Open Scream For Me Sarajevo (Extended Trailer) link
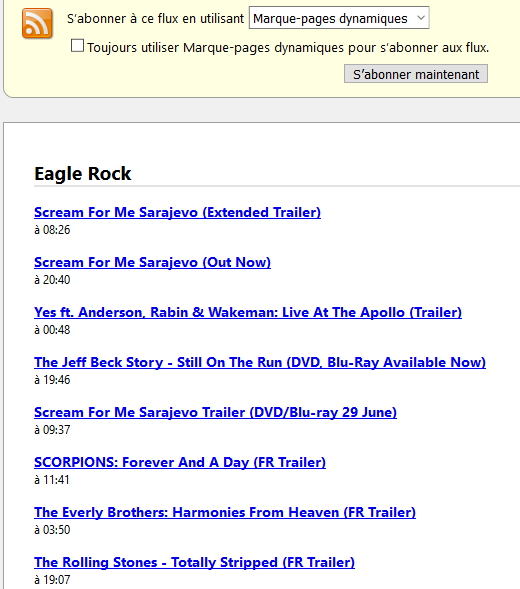This screenshot has height=589, width=520. [x=177, y=212]
